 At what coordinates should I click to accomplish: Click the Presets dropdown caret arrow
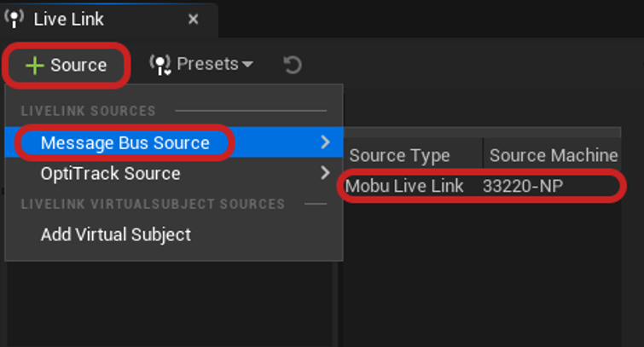(247, 65)
